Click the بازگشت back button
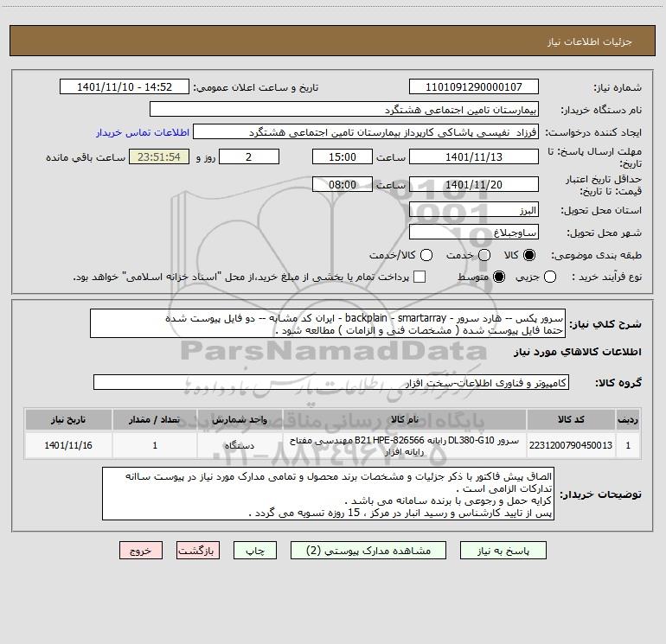The height and width of the screenshot is (644, 666). coord(198,551)
